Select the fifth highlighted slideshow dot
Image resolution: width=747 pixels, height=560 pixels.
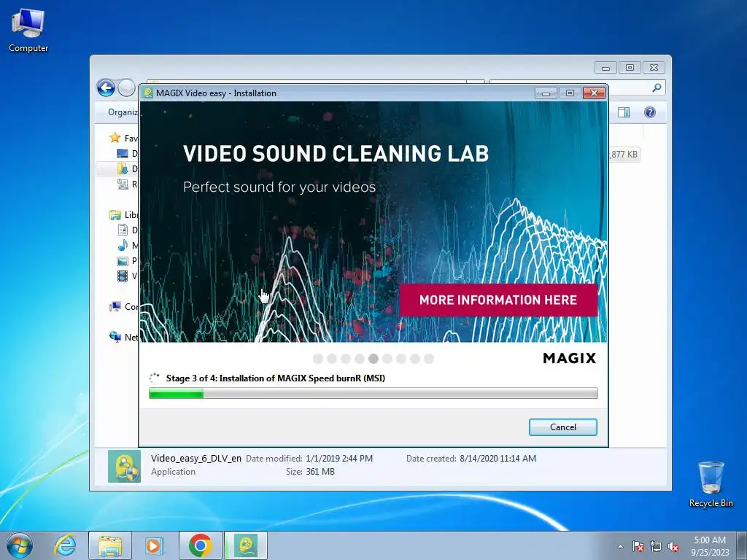point(373,359)
